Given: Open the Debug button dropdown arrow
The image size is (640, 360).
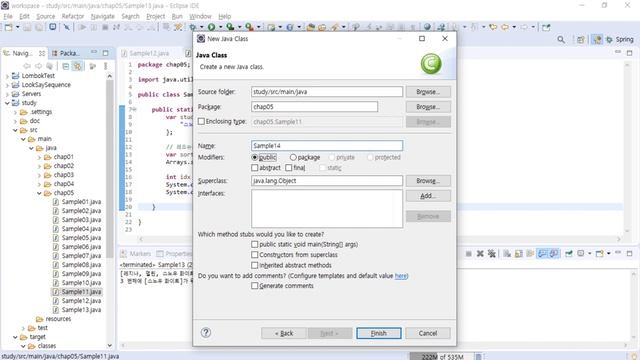Looking at the screenshot, I should tap(201, 27).
